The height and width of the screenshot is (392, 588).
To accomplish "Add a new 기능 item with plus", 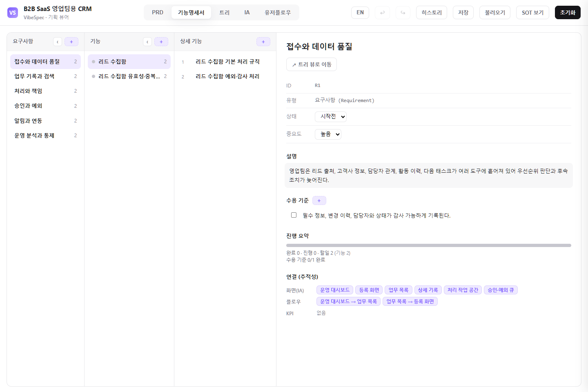I will pyautogui.click(x=161, y=42).
